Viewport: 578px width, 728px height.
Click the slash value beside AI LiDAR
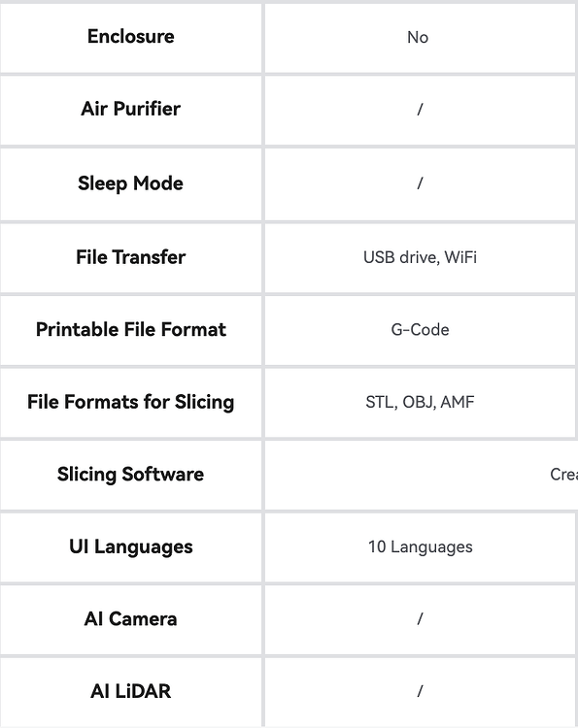click(x=420, y=691)
